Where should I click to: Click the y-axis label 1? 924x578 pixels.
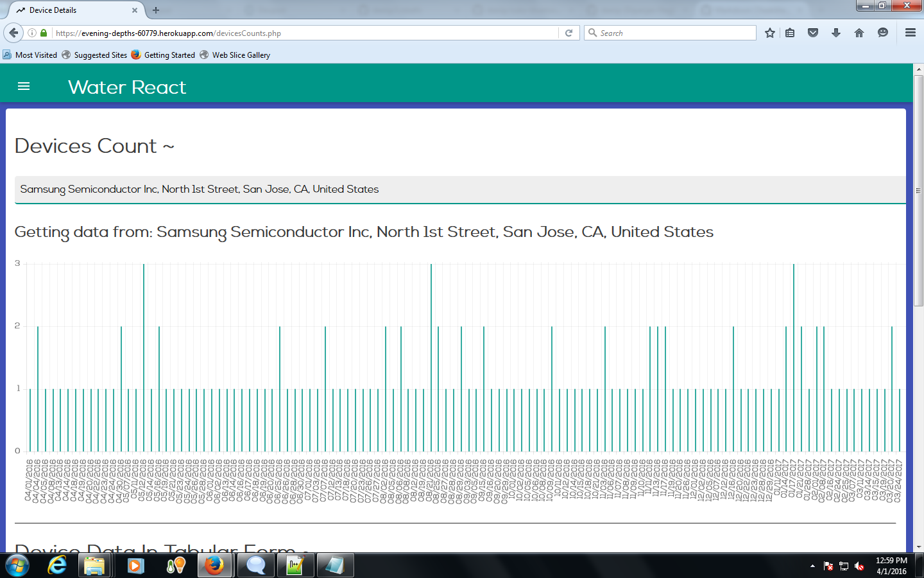click(x=18, y=388)
